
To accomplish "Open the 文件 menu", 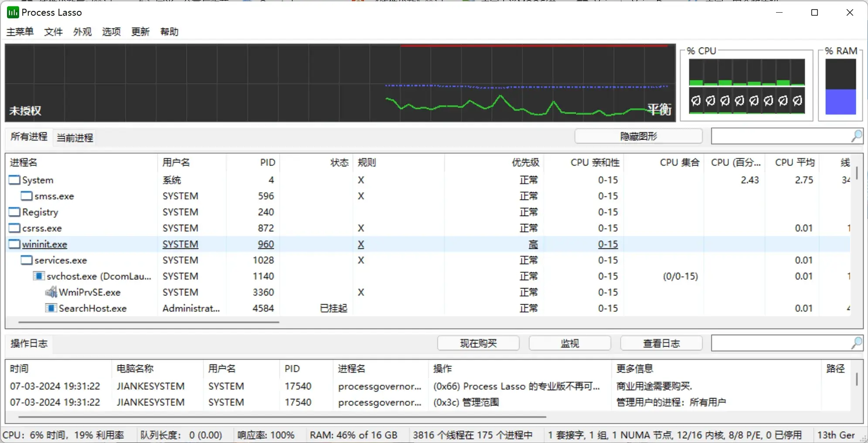I will (53, 31).
